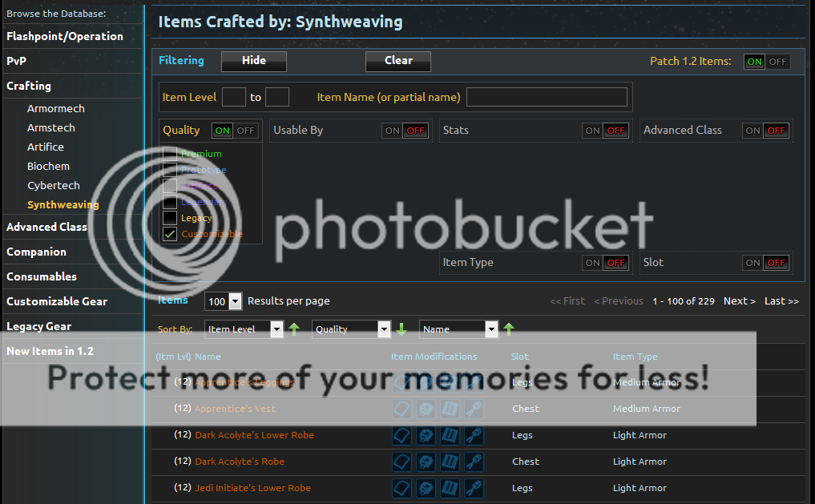Open the Name sort dropdown
Screen dimensions: 815x504
(458, 329)
